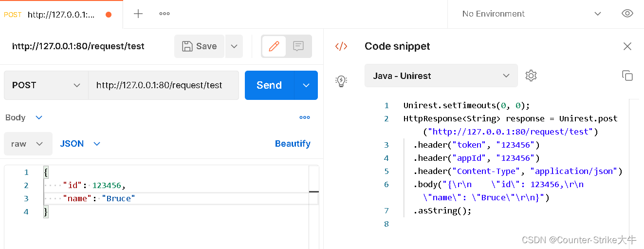Image resolution: width=644 pixels, height=249 pixels.
Task: Open the JSON format dropdown
Action: coord(80,144)
